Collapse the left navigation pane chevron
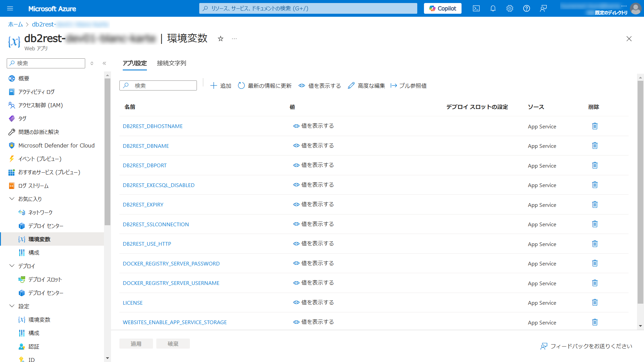The image size is (644, 362). (104, 63)
